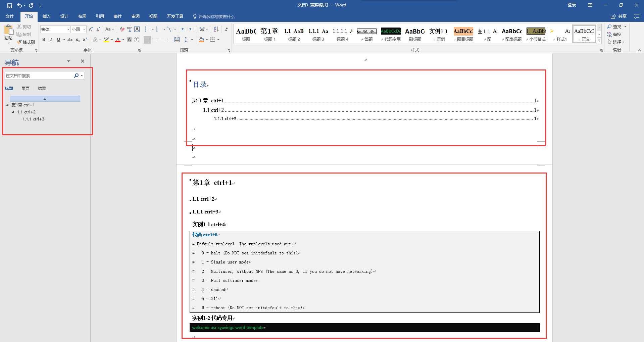Apply the 标题 1 heading style

(270, 34)
